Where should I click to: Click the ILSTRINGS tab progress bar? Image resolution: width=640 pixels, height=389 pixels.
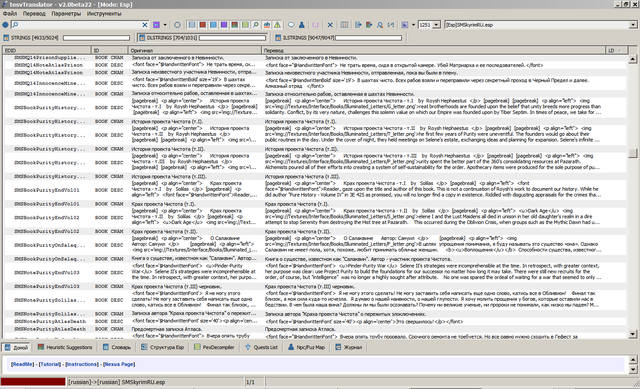[368, 38]
